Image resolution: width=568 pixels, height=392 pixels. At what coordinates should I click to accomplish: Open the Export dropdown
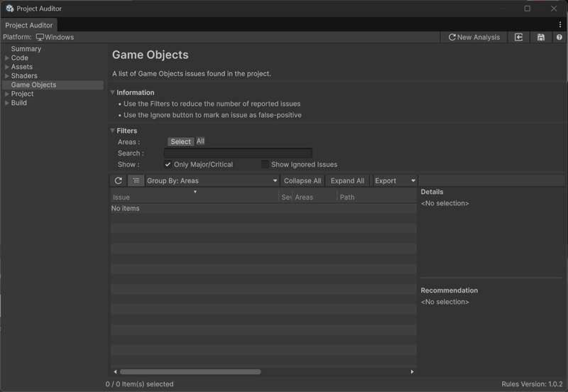tap(395, 180)
